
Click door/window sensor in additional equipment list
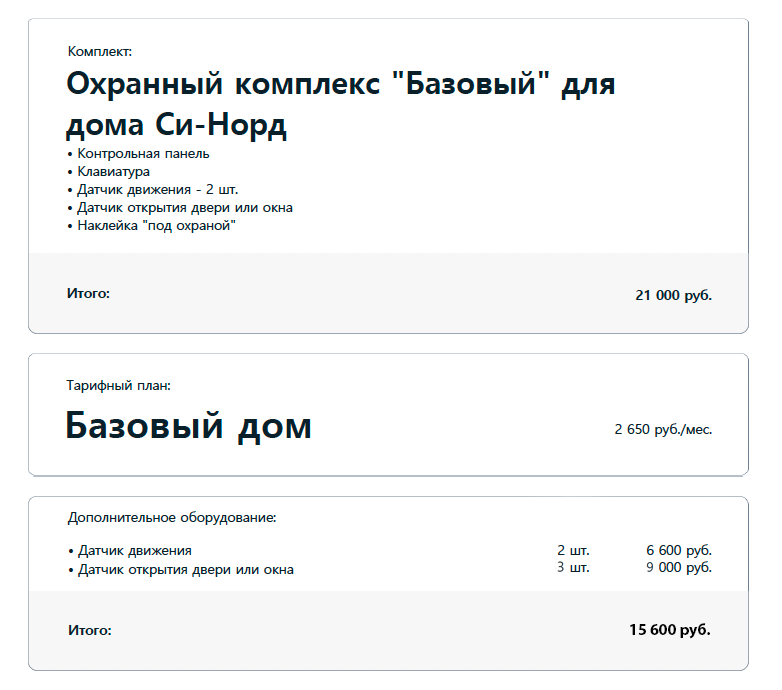[185, 570]
